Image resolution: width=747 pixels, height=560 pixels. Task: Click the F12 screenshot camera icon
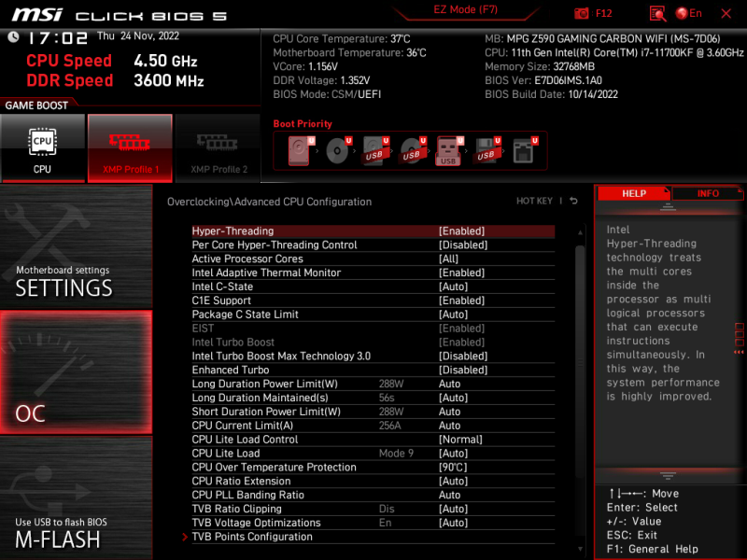click(x=582, y=13)
